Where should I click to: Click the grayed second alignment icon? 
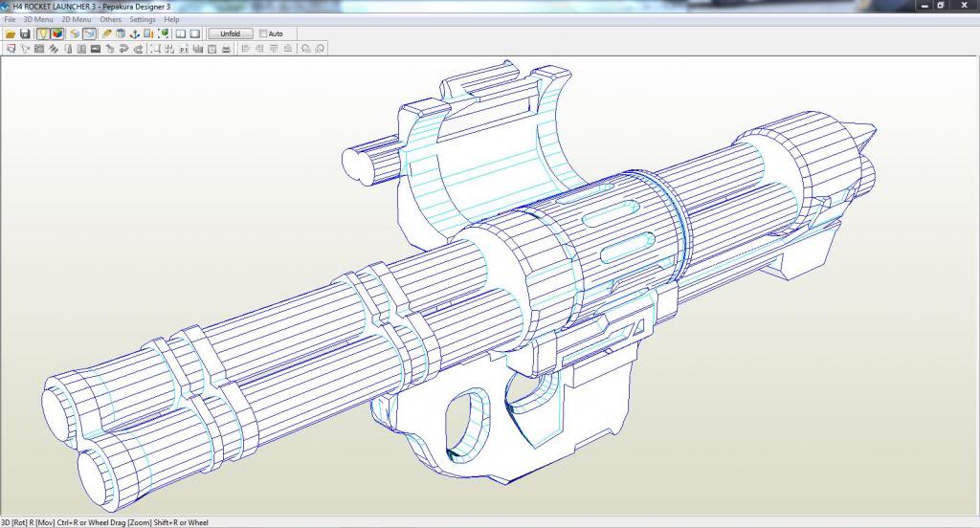click(259, 49)
